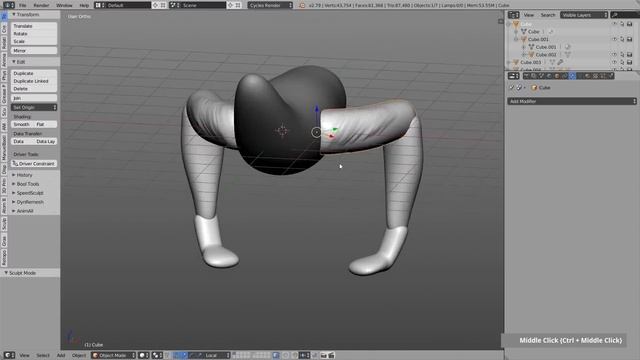This screenshot has width=640, height=360.
Task: Open the Visible Layers outliner filter dropdown
Action: 584,15
